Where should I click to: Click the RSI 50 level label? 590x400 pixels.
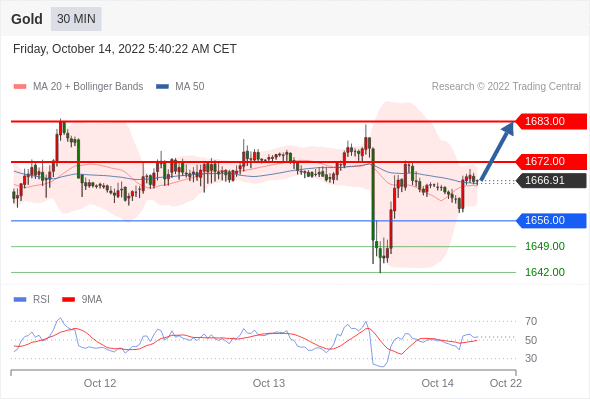531,340
